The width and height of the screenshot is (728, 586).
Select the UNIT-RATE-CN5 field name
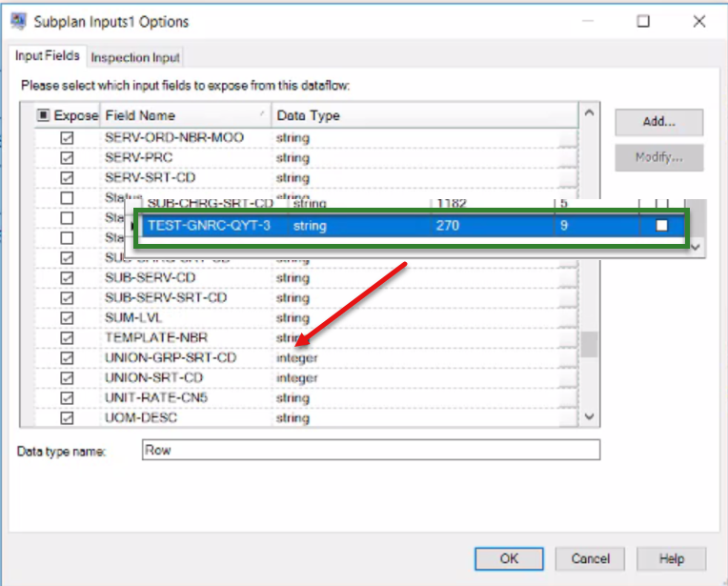pyautogui.click(x=156, y=397)
